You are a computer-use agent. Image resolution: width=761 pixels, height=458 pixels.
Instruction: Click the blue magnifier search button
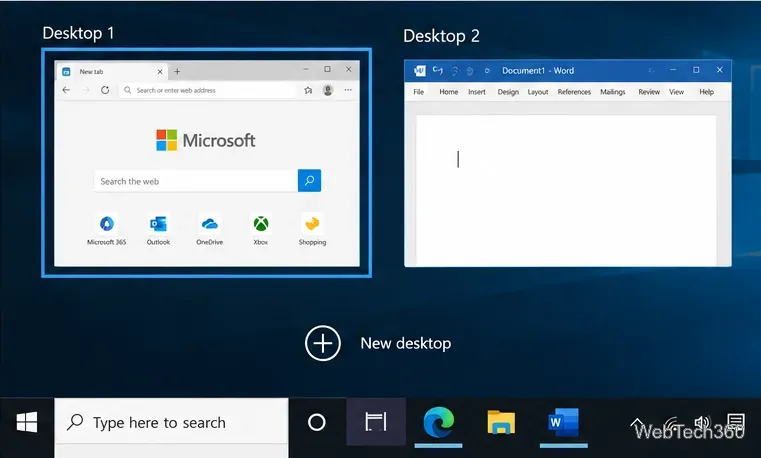(309, 180)
